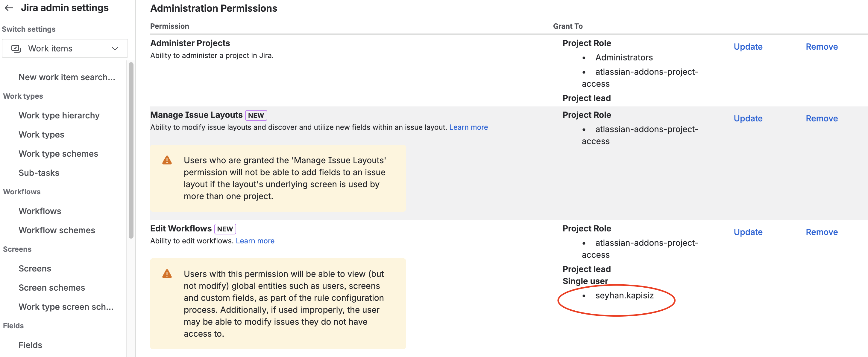Click Administrators under Administer Projects role
Screen dimensions: 868x357
click(624, 57)
